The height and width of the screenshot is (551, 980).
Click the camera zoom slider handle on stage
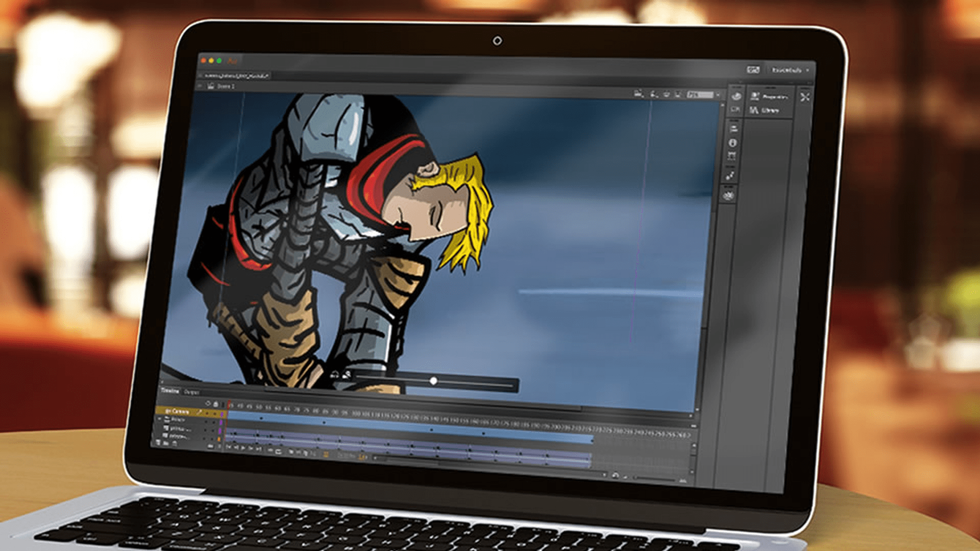point(433,381)
